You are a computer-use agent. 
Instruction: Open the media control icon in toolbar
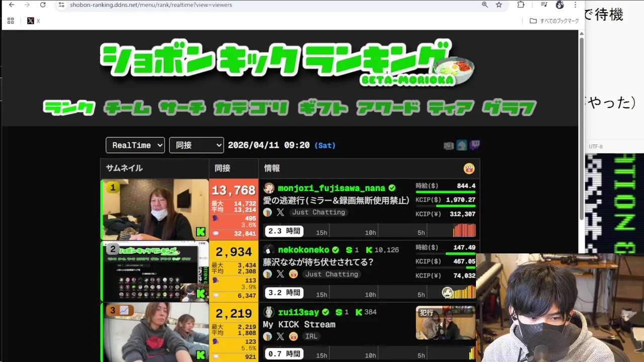[544, 5]
